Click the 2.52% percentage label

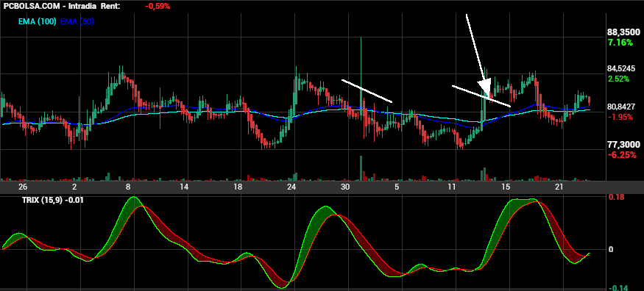(618, 79)
